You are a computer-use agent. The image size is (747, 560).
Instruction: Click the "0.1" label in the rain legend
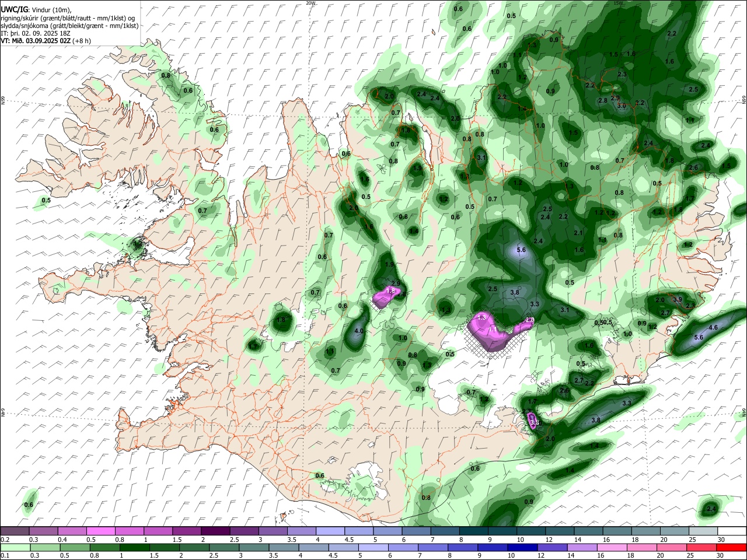click(5, 555)
